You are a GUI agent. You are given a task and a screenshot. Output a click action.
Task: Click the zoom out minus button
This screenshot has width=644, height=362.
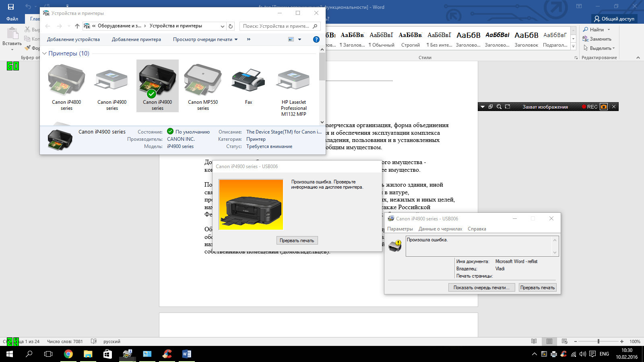[575, 341]
